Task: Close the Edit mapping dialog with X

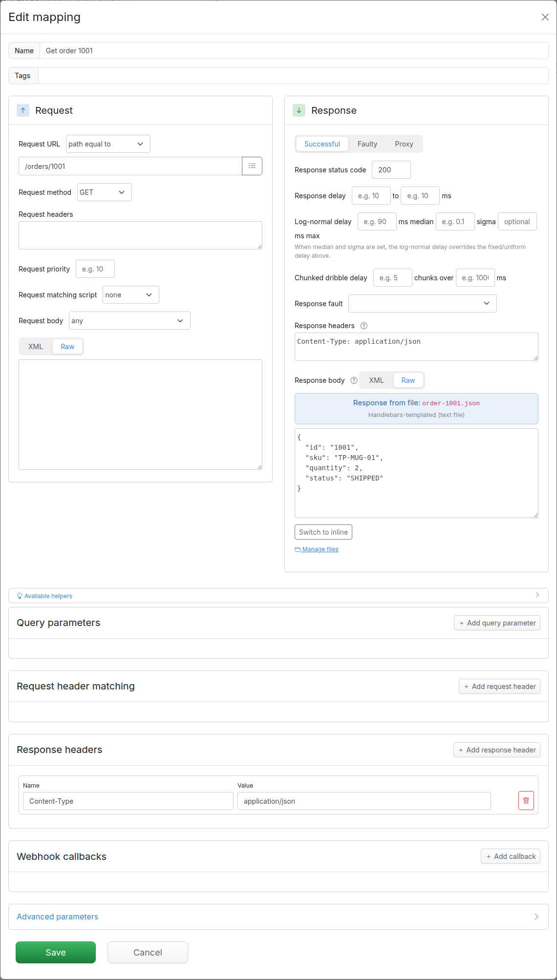Action: click(x=545, y=17)
